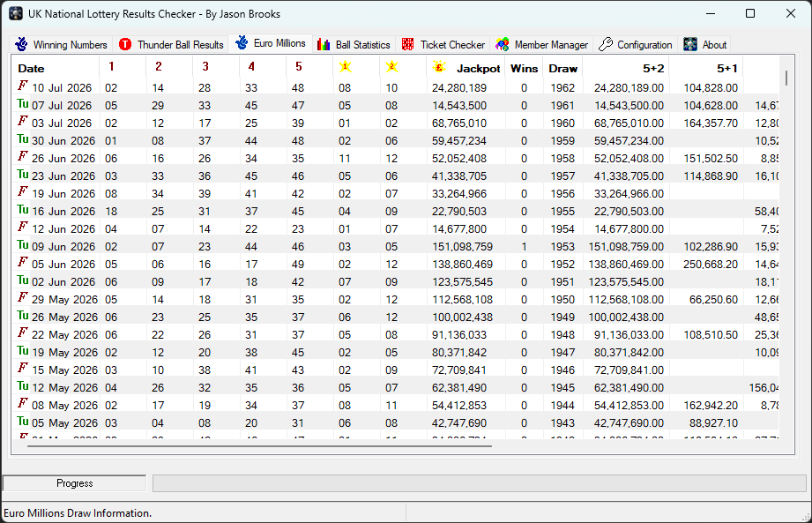Screen dimensions: 812x523
Task: Click the Tuesday icon for 30 Jun 2026
Action: (x=23, y=138)
